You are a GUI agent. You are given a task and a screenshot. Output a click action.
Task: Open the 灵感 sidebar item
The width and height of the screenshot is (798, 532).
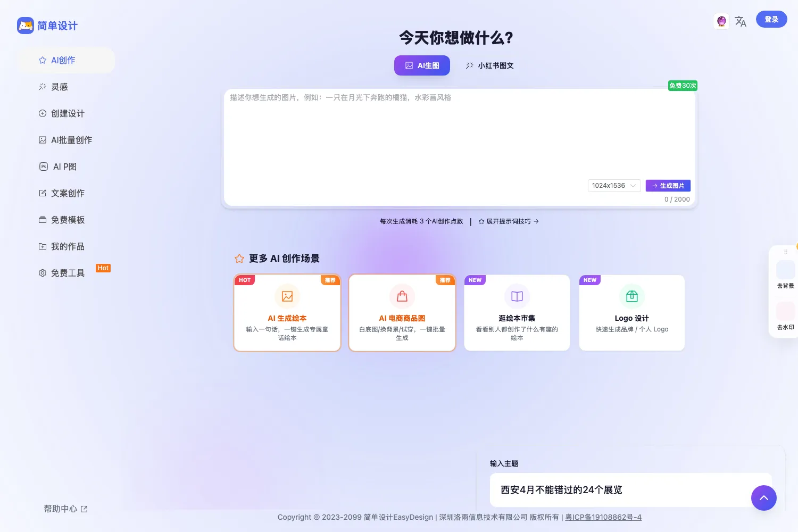pyautogui.click(x=65, y=87)
